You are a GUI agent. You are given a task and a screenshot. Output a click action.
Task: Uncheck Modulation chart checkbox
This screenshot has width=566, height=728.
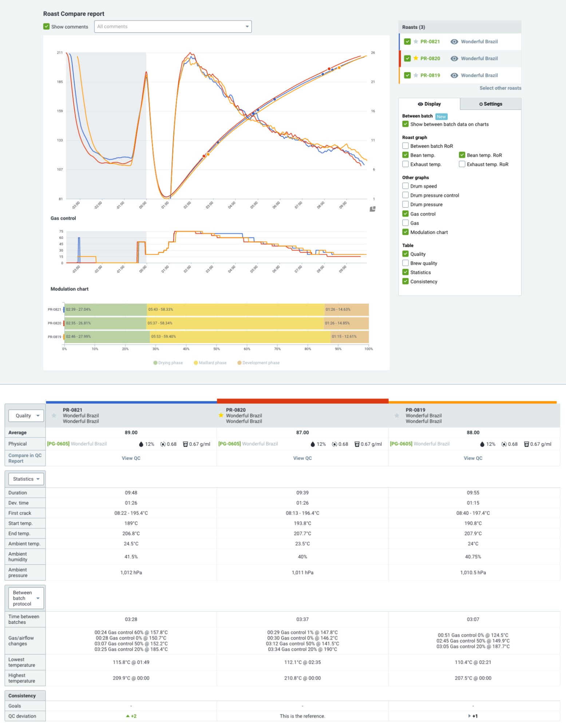[405, 232]
